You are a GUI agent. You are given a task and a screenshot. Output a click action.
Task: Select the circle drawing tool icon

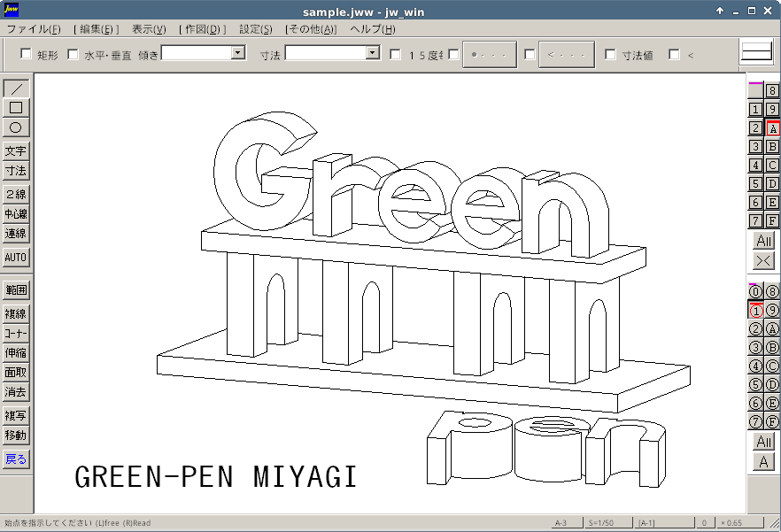pos(16,127)
